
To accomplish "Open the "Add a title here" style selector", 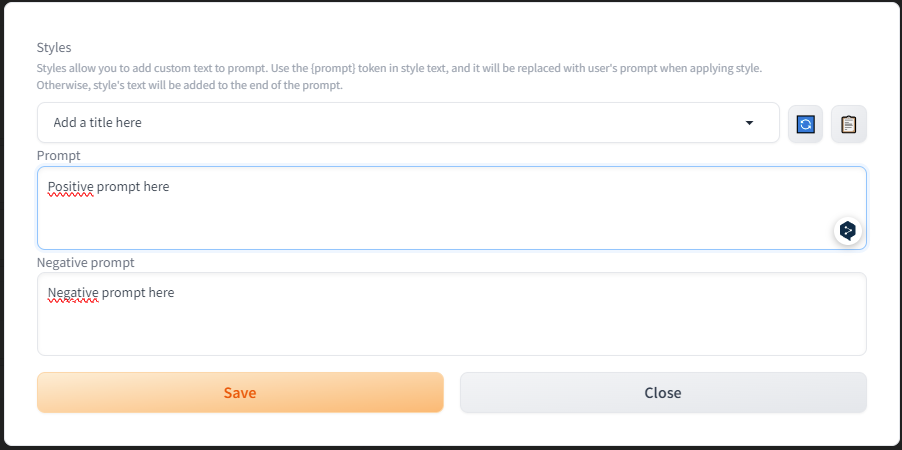I will (x=400, y=123).
